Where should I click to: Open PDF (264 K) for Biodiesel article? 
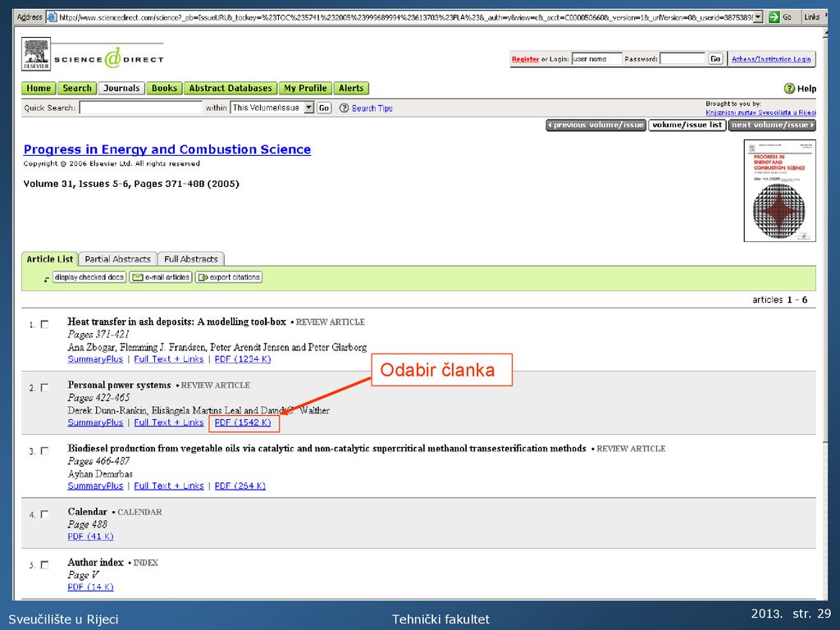[x=240, y=486]
